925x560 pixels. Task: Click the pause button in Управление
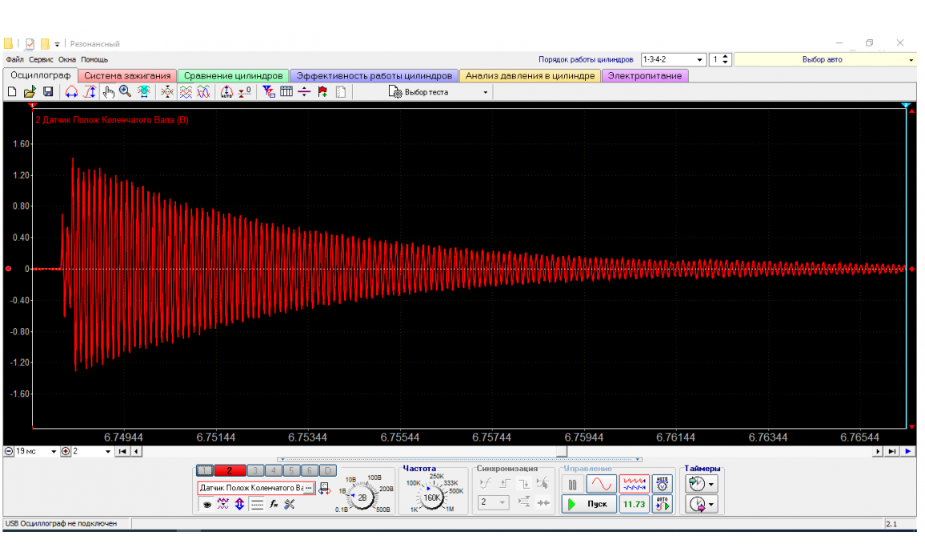pos(572,484)
